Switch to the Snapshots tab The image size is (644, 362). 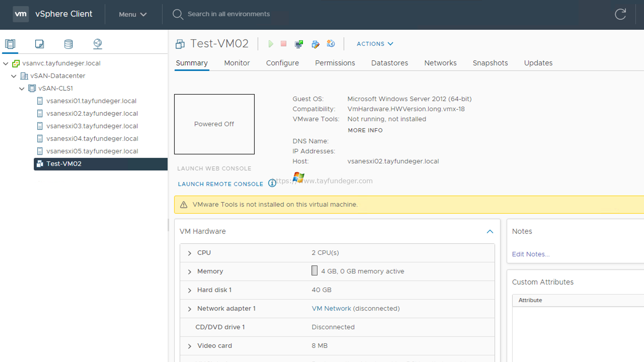pos(490,63)
